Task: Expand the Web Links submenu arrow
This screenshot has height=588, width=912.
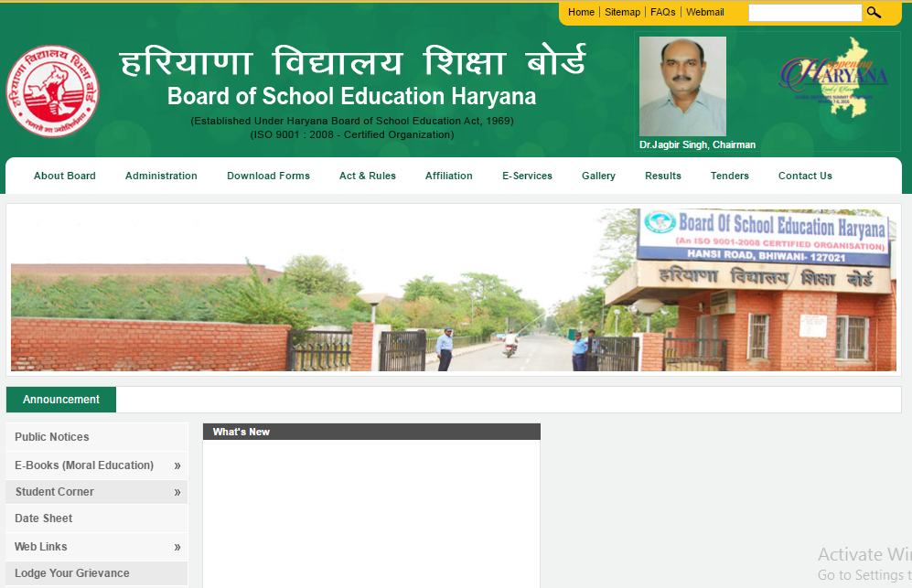Action: pyautogui.click(x=177, y=547)
